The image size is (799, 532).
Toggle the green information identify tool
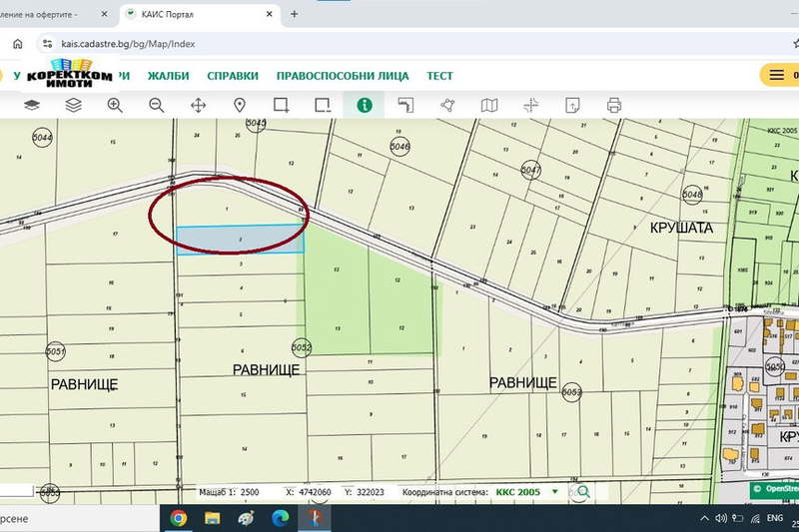pos(365,106)
